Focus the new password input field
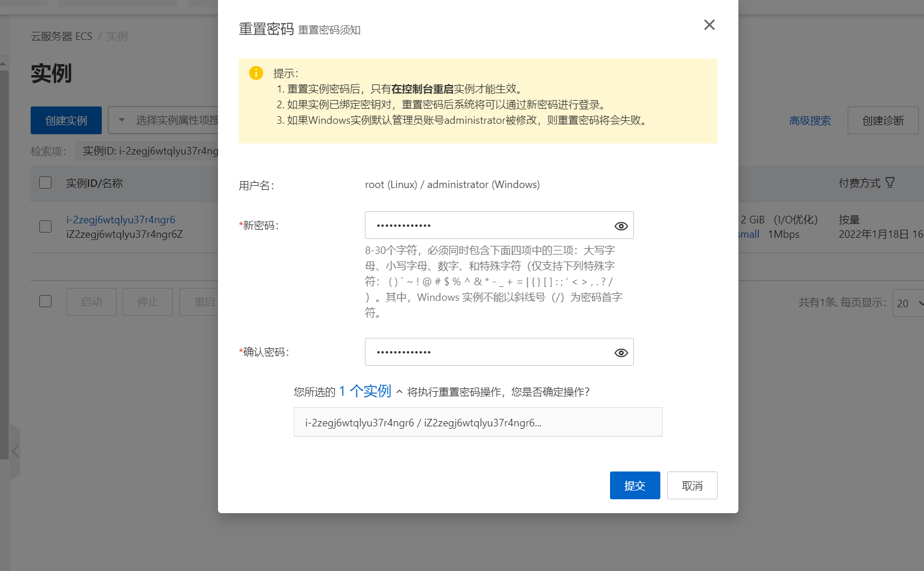 click(486, 226)
